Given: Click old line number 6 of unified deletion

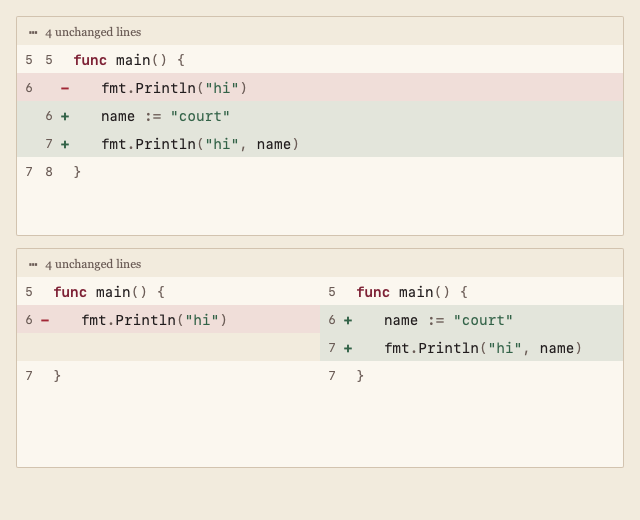Looking at the screenshot, I should click(29, 87).
